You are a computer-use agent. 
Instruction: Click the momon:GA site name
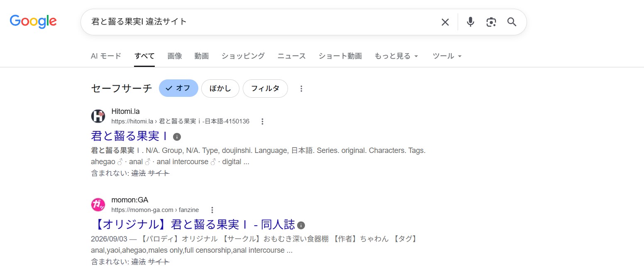[130, 200]
